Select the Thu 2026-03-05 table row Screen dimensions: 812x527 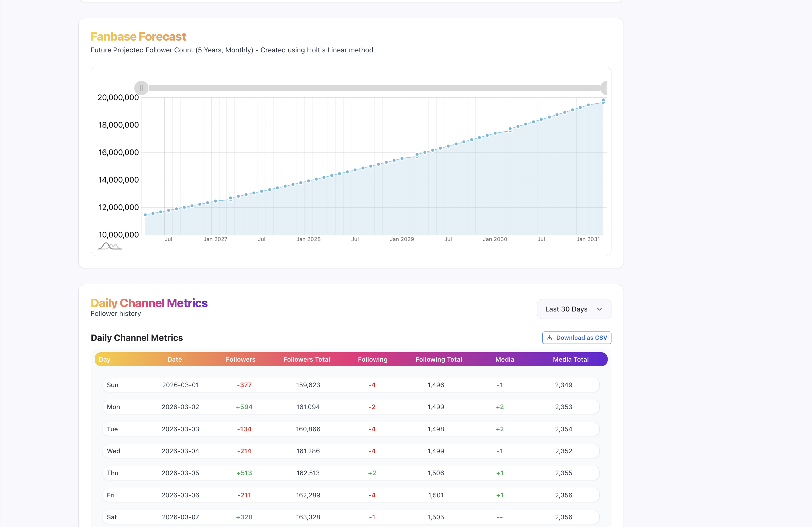click(x=351, y=473)
